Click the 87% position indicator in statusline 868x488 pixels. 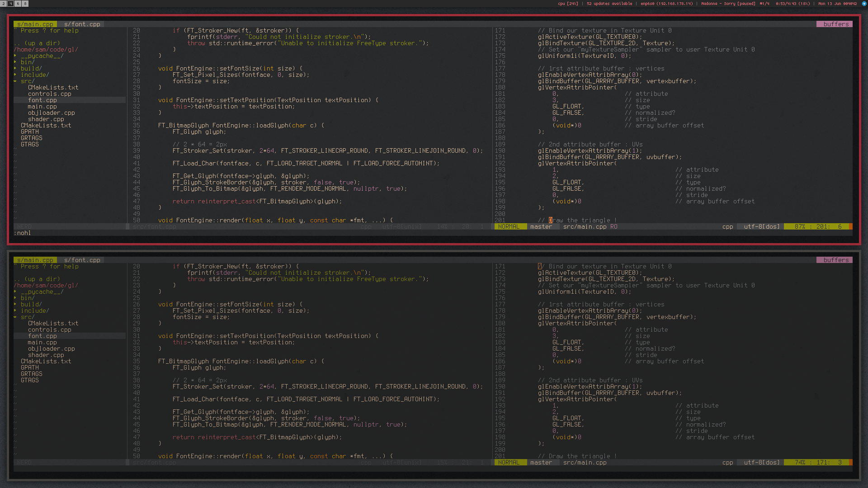pos(799,227)
